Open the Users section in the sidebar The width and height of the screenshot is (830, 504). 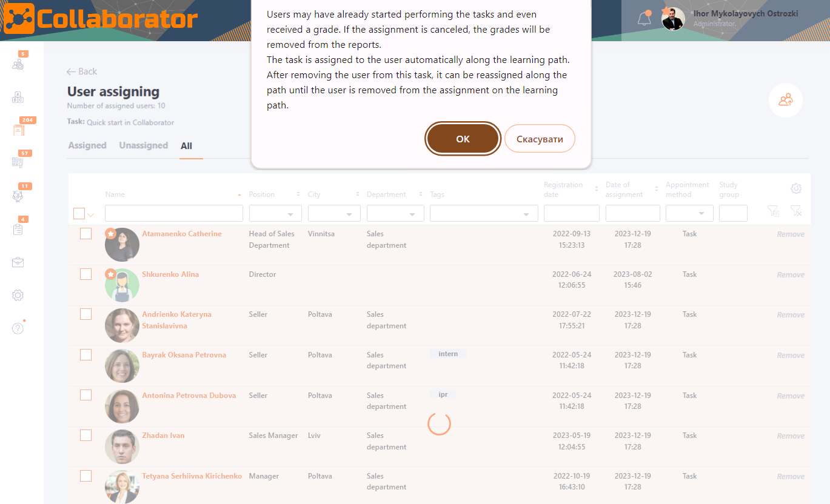tap(18, 64)
